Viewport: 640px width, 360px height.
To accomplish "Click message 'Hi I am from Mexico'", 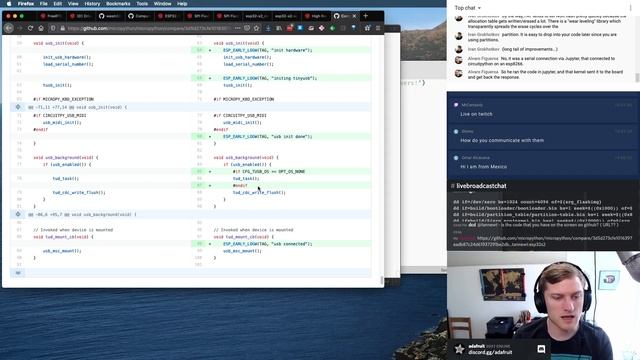I will tap(484, 167).
